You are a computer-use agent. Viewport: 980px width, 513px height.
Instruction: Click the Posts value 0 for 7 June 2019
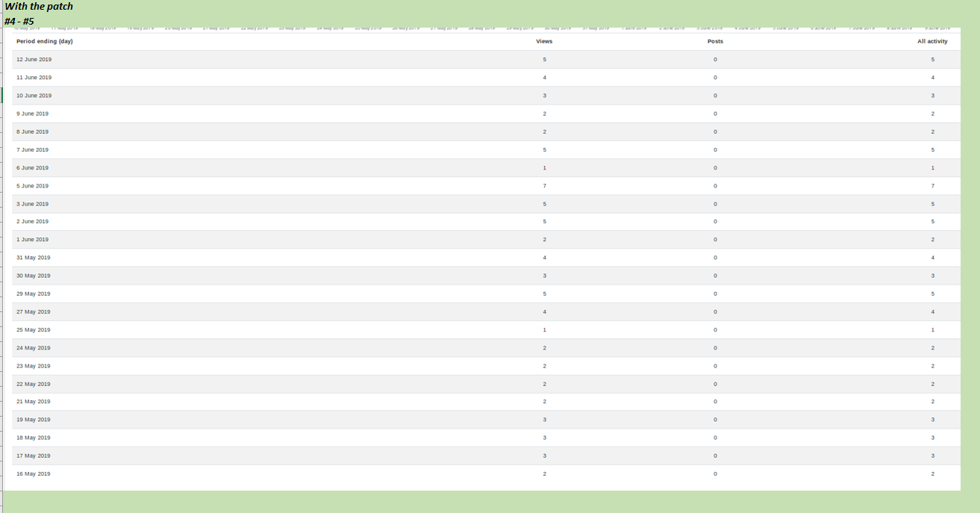coord(715,149)
